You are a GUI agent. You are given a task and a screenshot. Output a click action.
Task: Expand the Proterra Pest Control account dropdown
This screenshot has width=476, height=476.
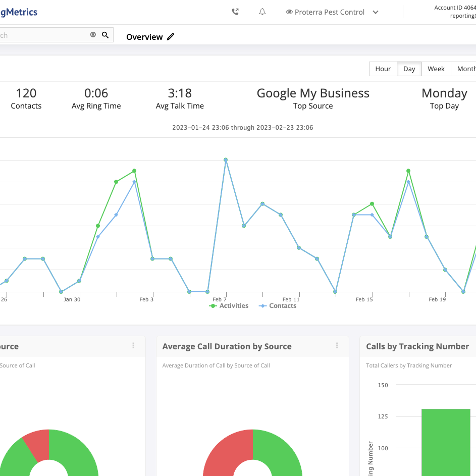375,13
